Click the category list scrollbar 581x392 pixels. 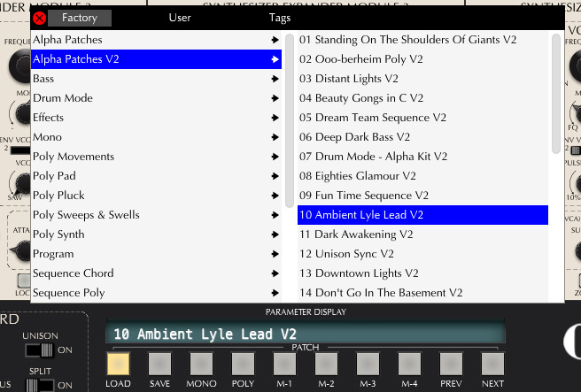tap(290, 120)
